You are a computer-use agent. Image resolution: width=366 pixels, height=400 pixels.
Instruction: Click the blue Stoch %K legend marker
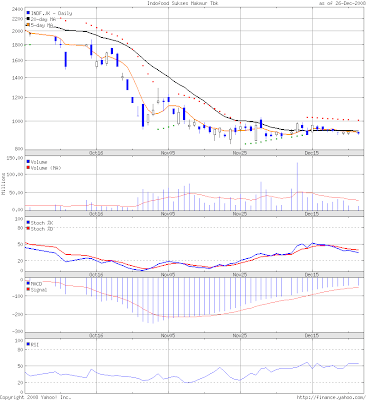coord(28,223)
